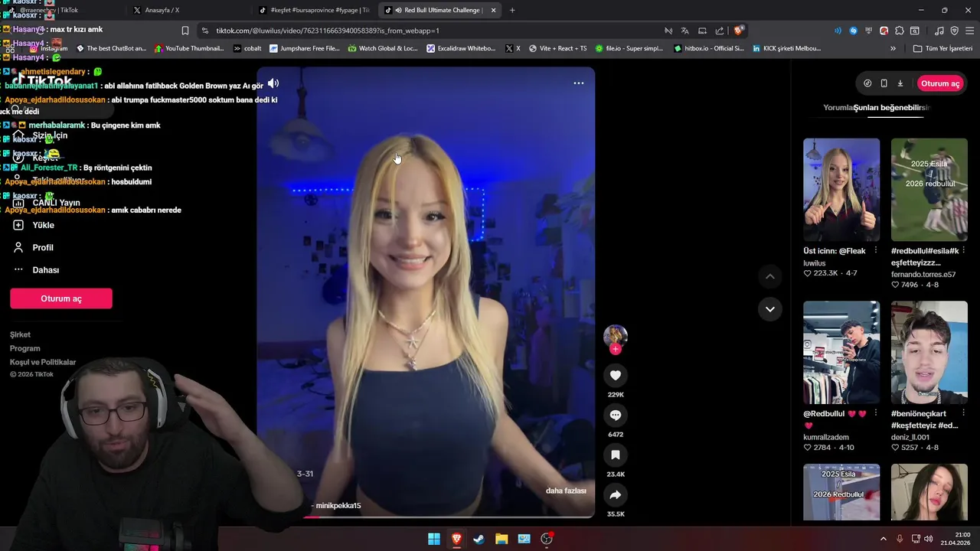
Task: Seek along the video progress bar
Action: [426, 517]
